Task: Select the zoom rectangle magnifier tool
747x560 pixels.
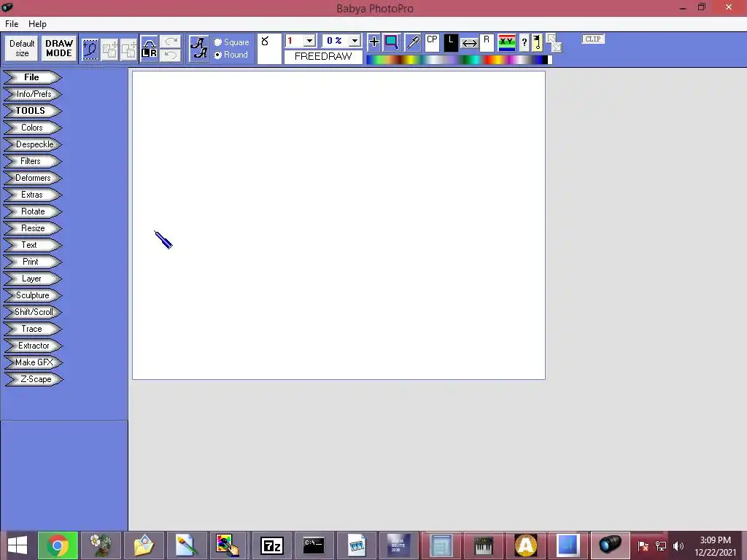Action: pos(392,42)
